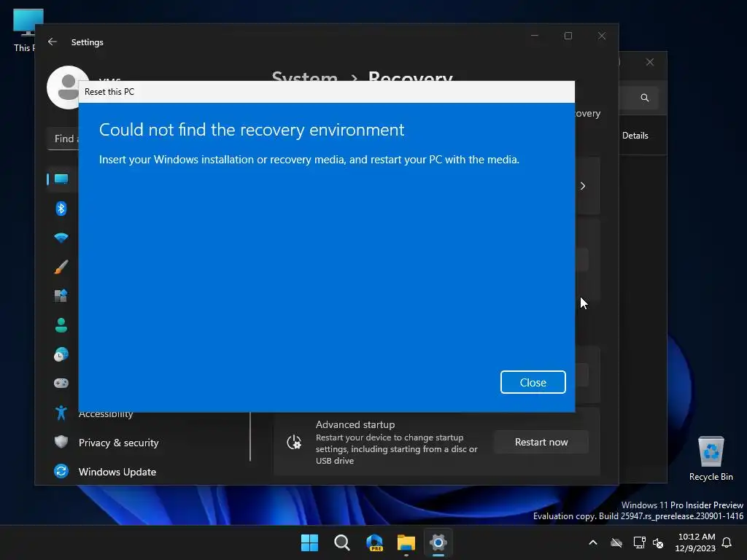Click the OneDrive cloud tray icon
Viewport: 747px width, 560px height.
(616, 542)
